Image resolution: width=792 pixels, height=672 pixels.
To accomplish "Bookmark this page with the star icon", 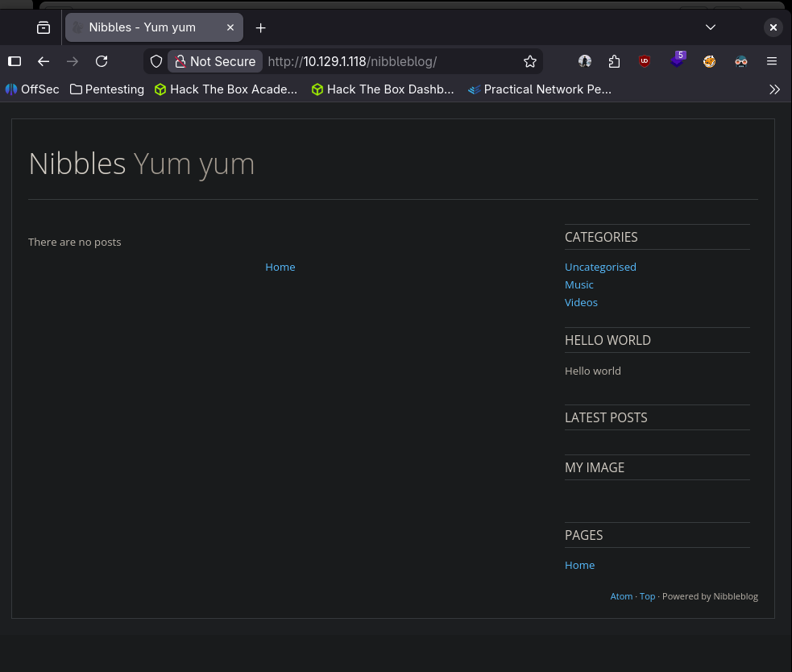I will tap(529, 61).
